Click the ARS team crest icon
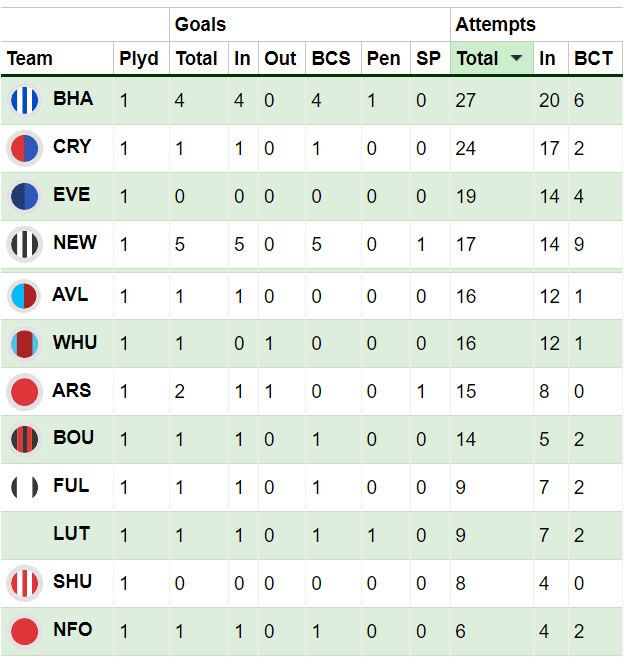The height and width of the screenshot is (664, 628). 24,392
